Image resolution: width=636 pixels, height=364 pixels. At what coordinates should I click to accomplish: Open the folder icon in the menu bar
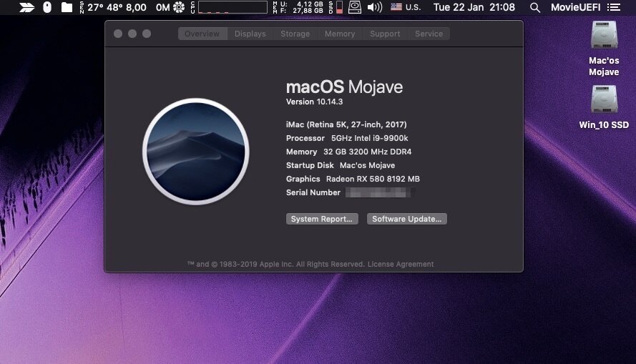(x=67, y=7)
